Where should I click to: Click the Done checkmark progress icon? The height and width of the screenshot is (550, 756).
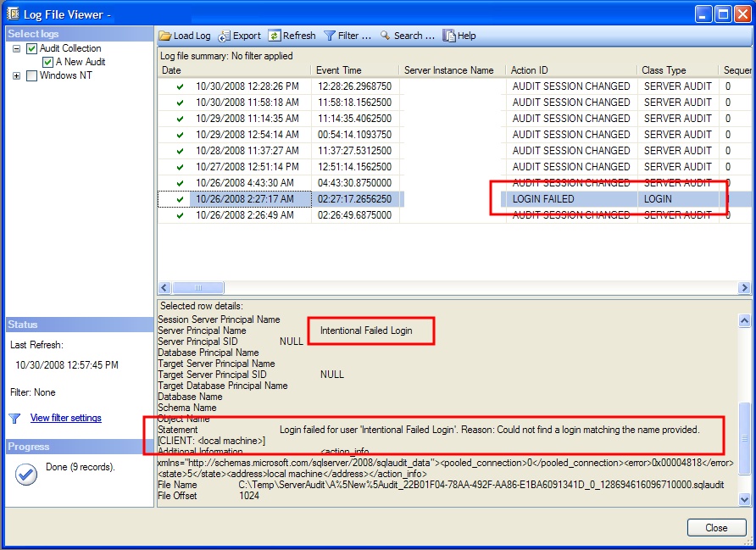[26, 475]
